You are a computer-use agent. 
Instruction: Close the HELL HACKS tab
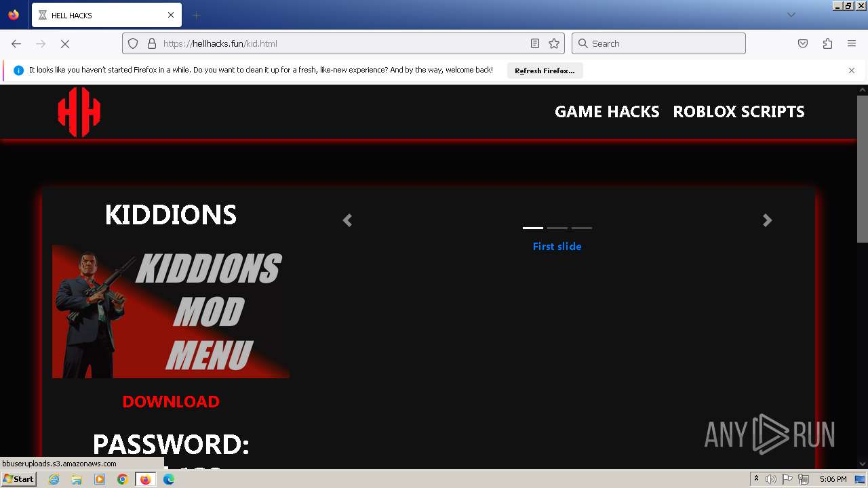[x=171, y=15]
